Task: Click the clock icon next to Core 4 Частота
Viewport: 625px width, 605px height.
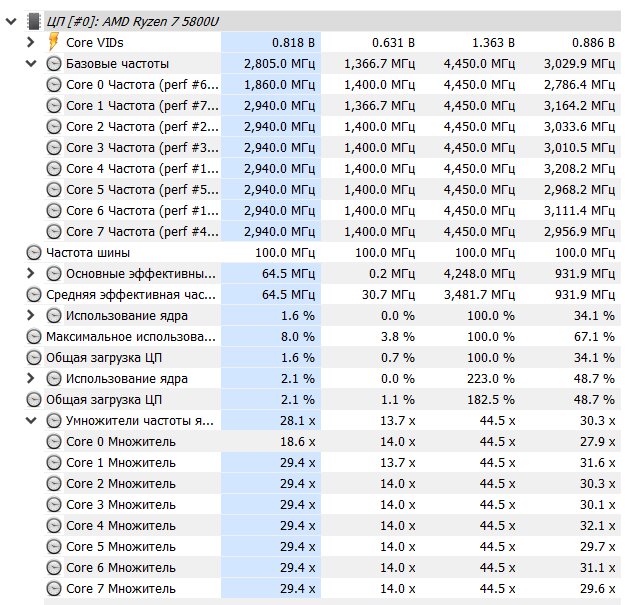Action: (54, 169)
